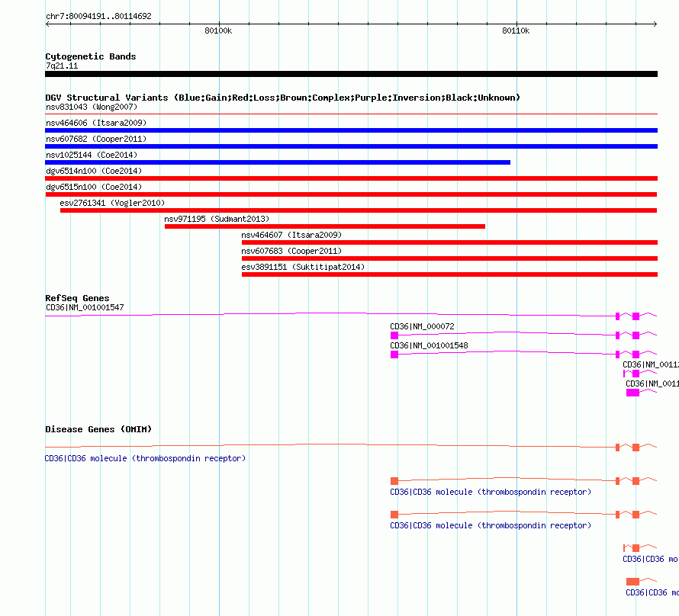Click the nsv607682 (Cooper2011) variant label
This screenshot has height=616, width=679.
[x=96, y=139]
